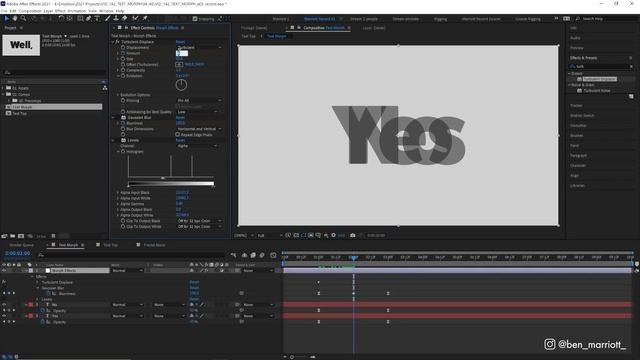
Task: Select the Rotation tool
Action: click(x=61, y=18)
